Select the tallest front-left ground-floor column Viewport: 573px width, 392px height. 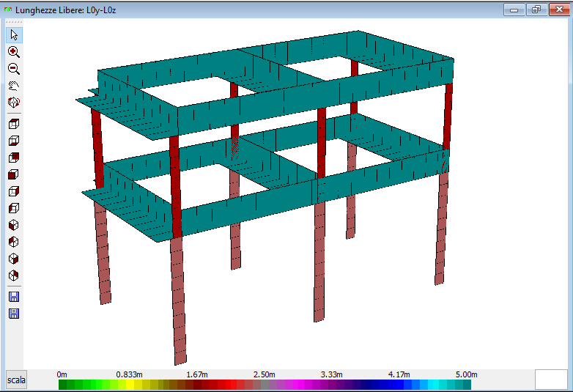pyautogui.click(x=178, y=301)
